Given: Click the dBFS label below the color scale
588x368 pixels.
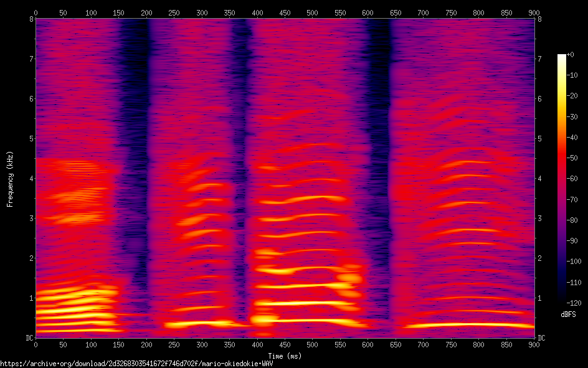Looking at the screenshot, I should tap(567, 313).
